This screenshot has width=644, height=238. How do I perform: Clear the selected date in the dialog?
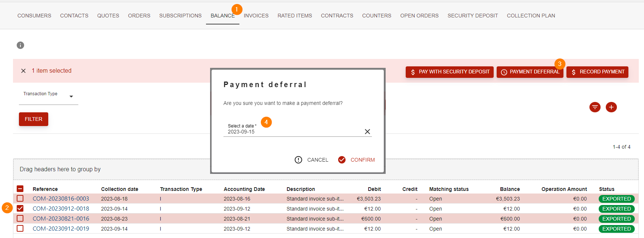tap(367, 132)
